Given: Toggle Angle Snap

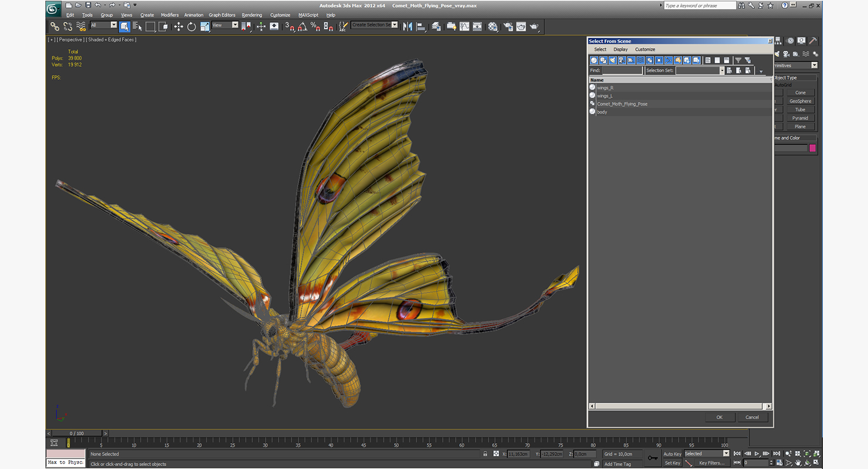Looking at the screenshot, I should (x=302, y=26).
